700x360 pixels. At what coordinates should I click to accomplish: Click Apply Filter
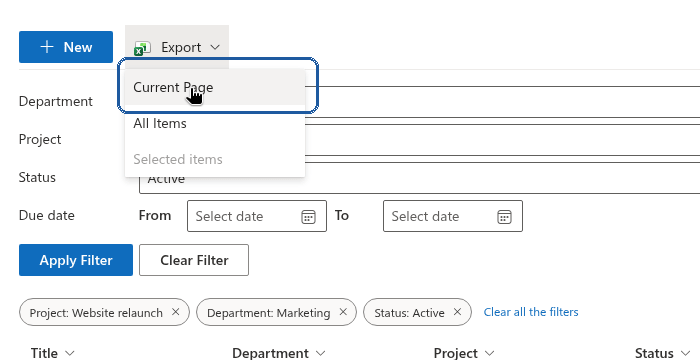pyautogui.click(x=76, y=260)
